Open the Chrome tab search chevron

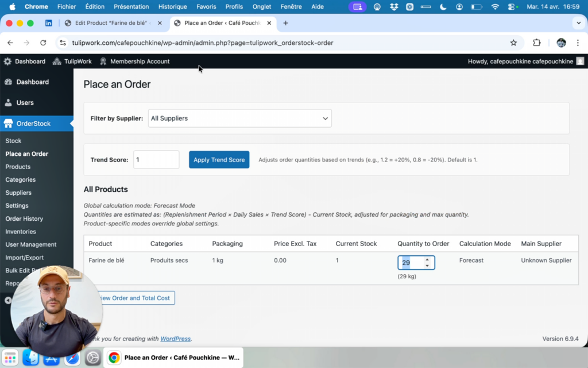point(578,23)
